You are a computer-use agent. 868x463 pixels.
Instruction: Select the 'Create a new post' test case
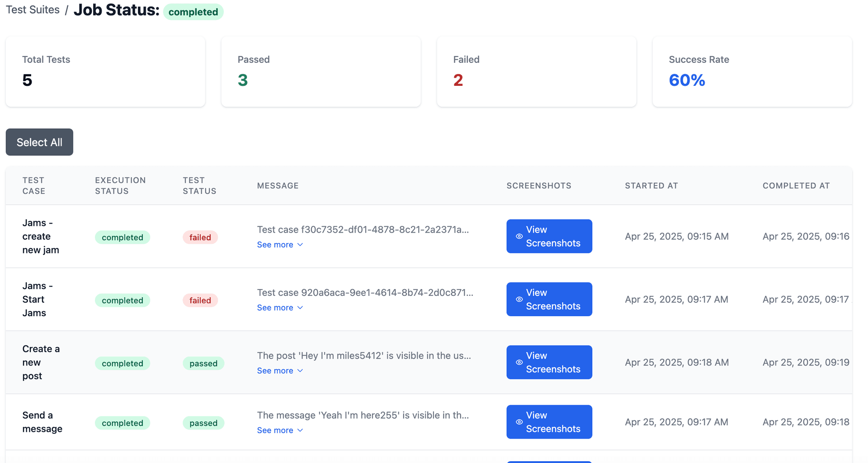pyautogui.click(x=41, y=362)
